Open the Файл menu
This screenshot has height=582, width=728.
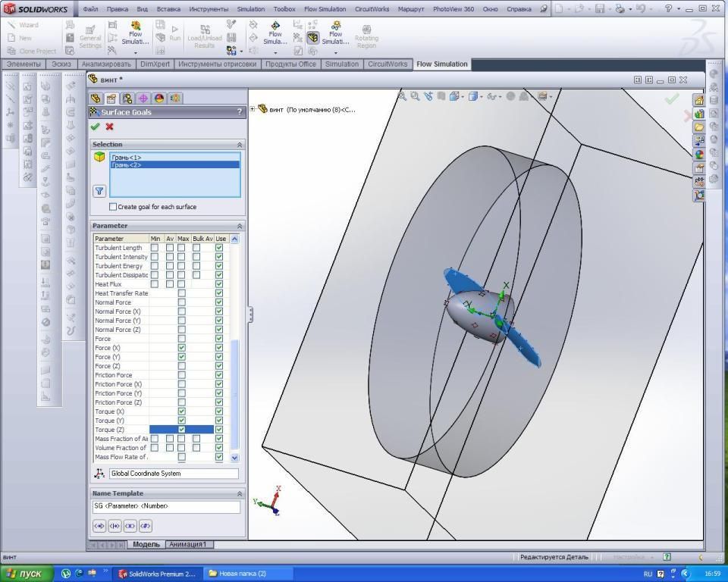coord(90,9)
